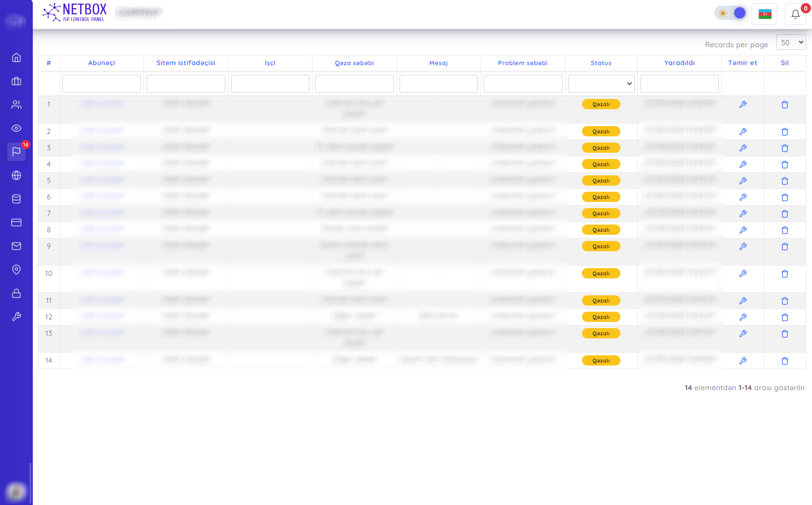Open the flag icon with 14 badge
This screenshot has width=812, height=505.
[16, 152]
